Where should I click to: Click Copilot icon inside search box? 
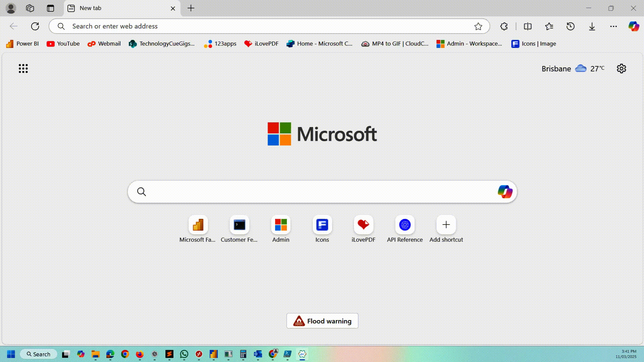point(505,192)
